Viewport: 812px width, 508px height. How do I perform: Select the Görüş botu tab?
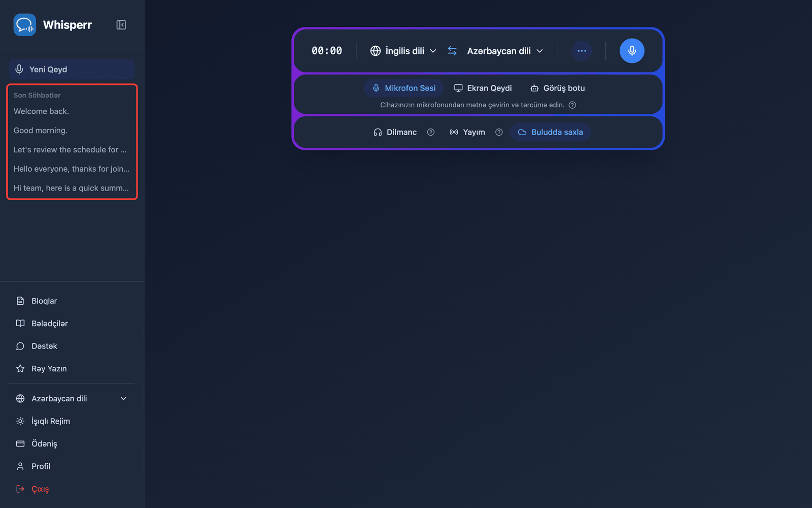tap(558, 88)
